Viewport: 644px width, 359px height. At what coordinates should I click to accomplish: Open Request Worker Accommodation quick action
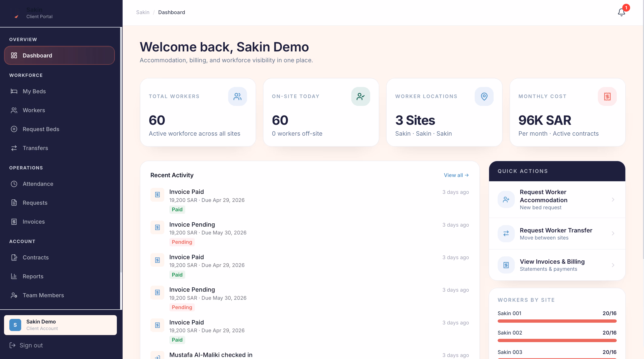(x=557, y=199)
